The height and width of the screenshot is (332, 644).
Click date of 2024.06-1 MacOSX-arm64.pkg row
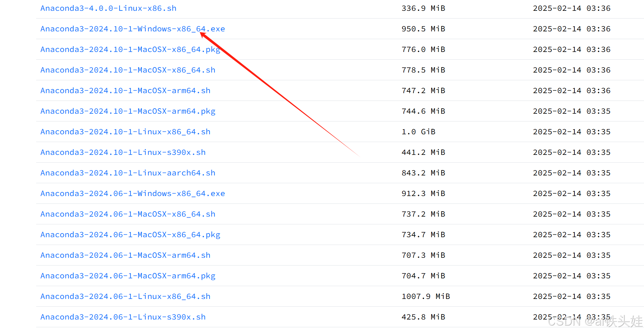(572, 276)
